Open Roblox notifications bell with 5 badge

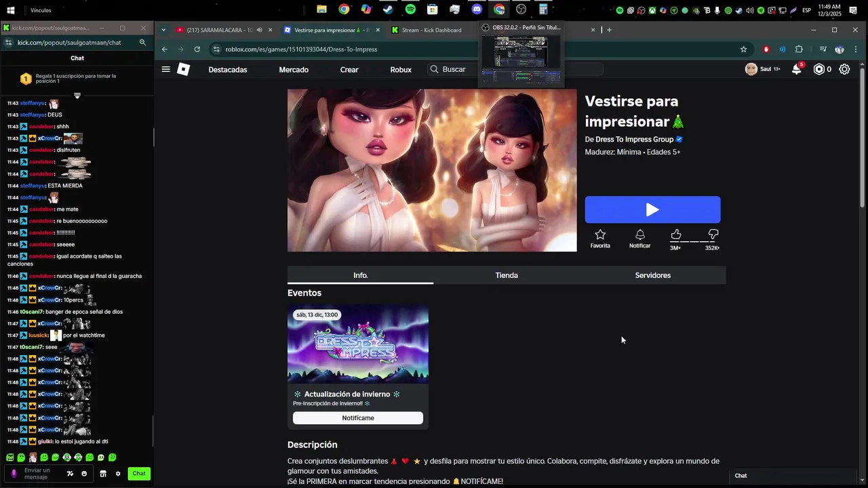pyautogui.click(x=797, y=69)
